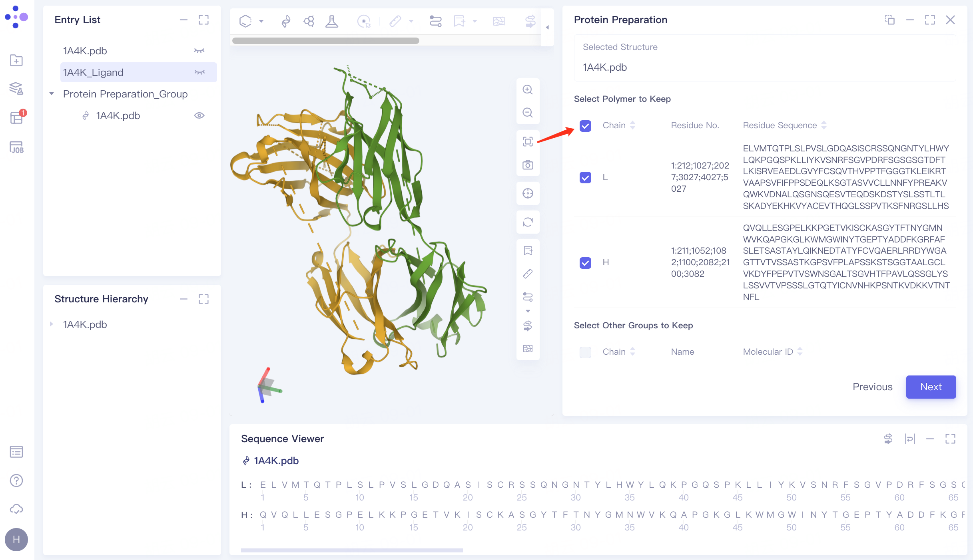Collapse the Protein Preparation_Group tree
The height and width of the screenshot is (560, 973).
52,94
